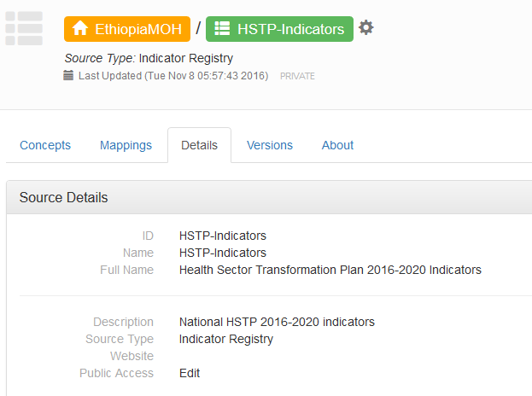The height and width of the screenshot is (396, 532).
Task: Select the Details tab
Action: [x=200, y=145]
